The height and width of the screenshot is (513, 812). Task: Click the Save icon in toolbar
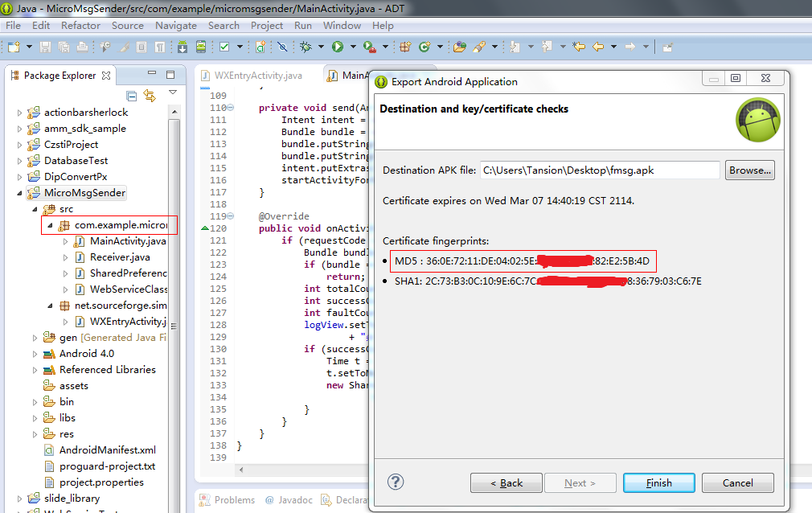pos(46,47)
